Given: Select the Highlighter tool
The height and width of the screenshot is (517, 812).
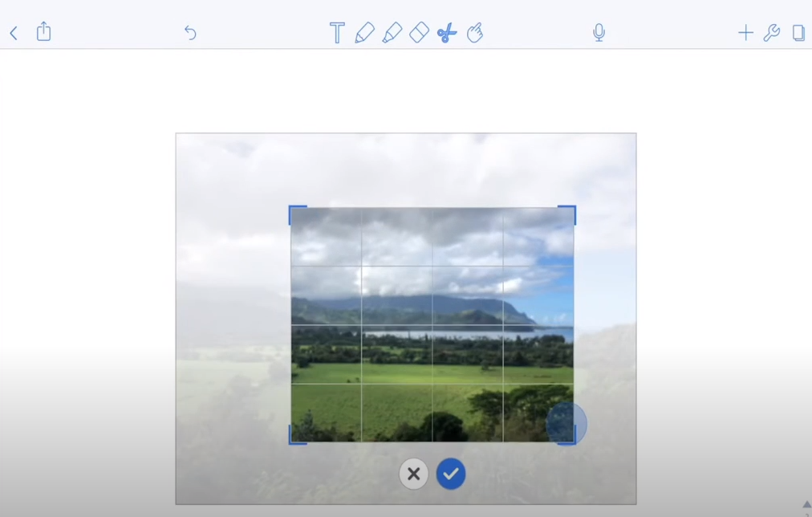Looking at the screenshot, I should 392,33.
